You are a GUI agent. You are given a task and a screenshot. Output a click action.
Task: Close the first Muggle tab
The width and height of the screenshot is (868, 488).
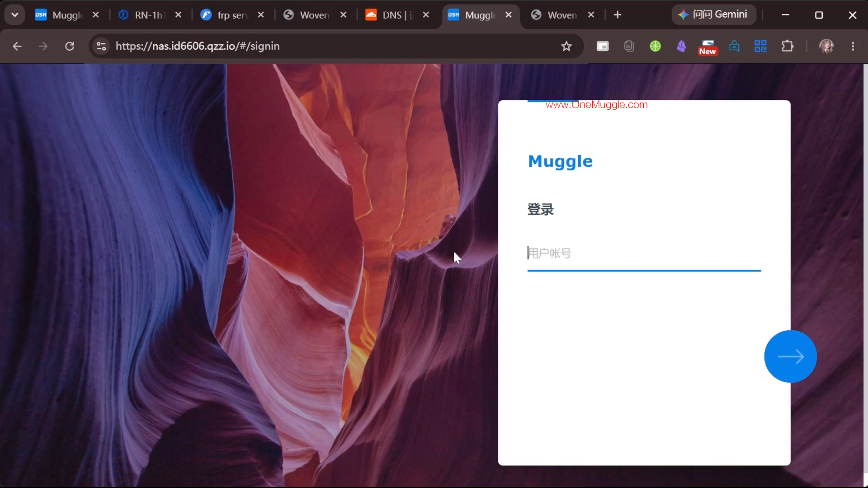click(x=96, y=15)
